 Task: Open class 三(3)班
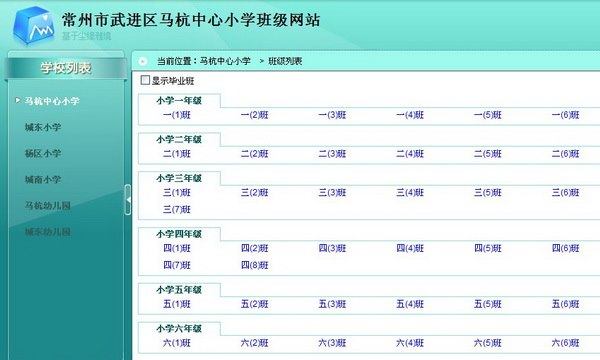pos(332,193)
